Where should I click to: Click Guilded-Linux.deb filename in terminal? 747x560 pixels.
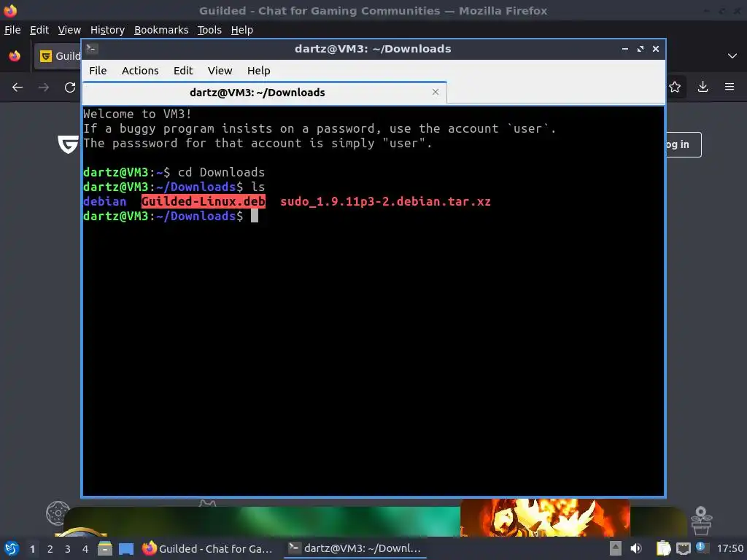[x=204, y=201]
